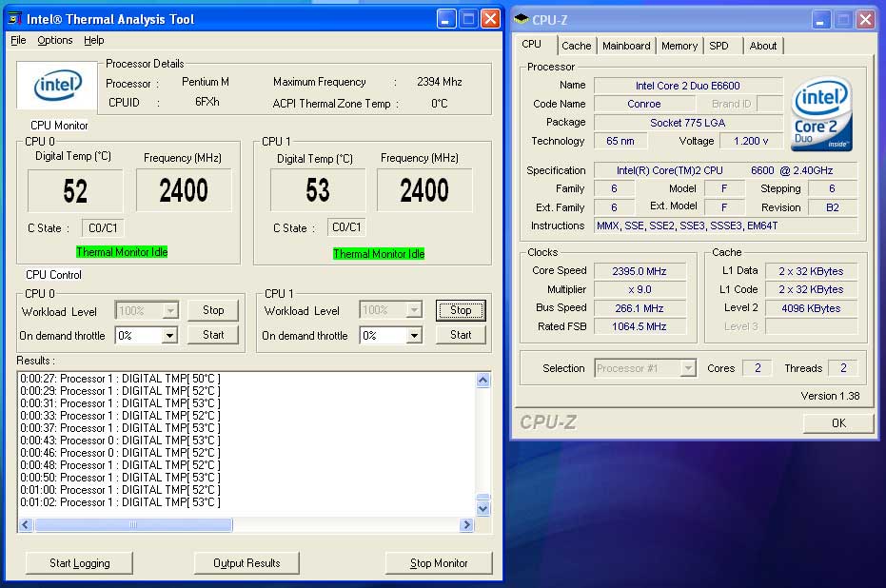886x588 pixels.
Task: Click the Results list scroll up arrow
Action: tap(482, 381)
